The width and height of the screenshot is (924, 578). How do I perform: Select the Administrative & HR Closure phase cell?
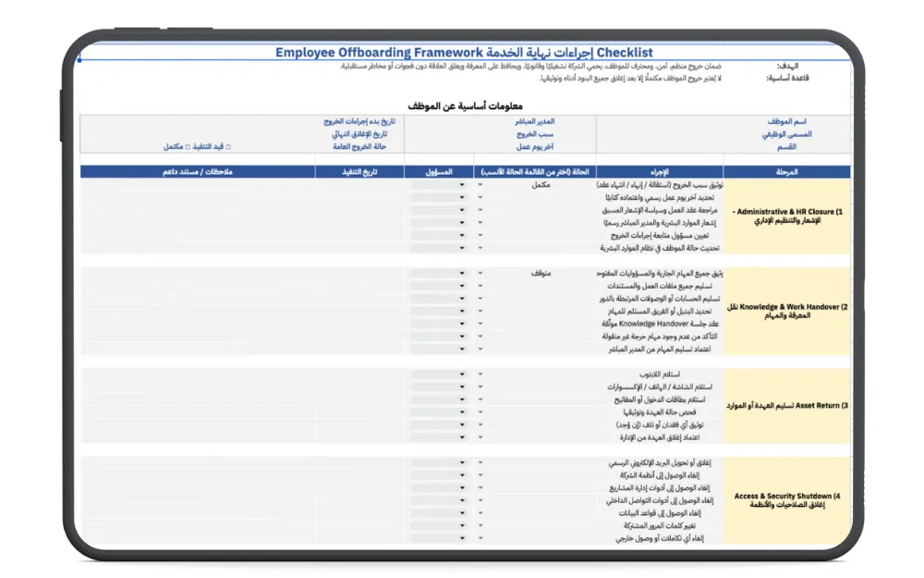pos(787,216)
